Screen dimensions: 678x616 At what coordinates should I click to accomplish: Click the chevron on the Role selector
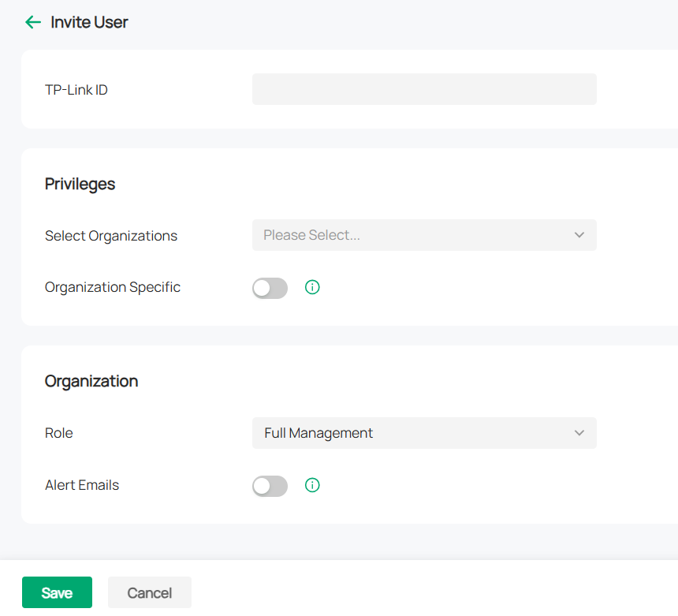coord(579,433)
